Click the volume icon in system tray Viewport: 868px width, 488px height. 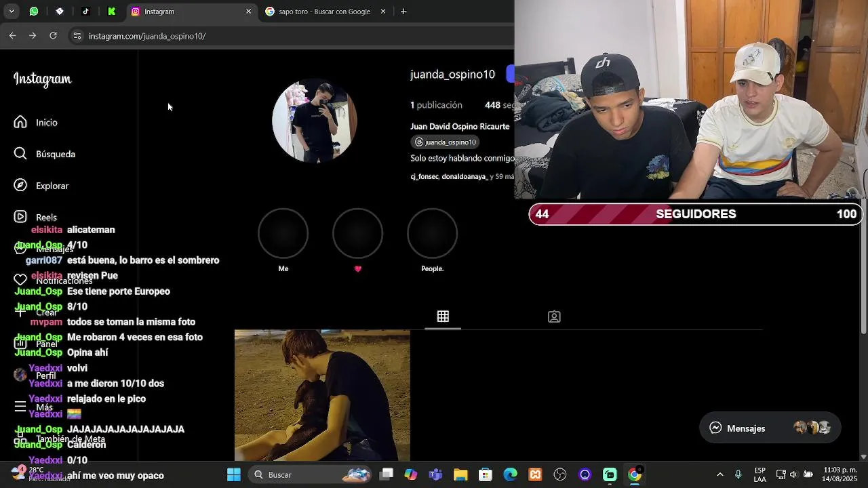(x=793, y=474)
